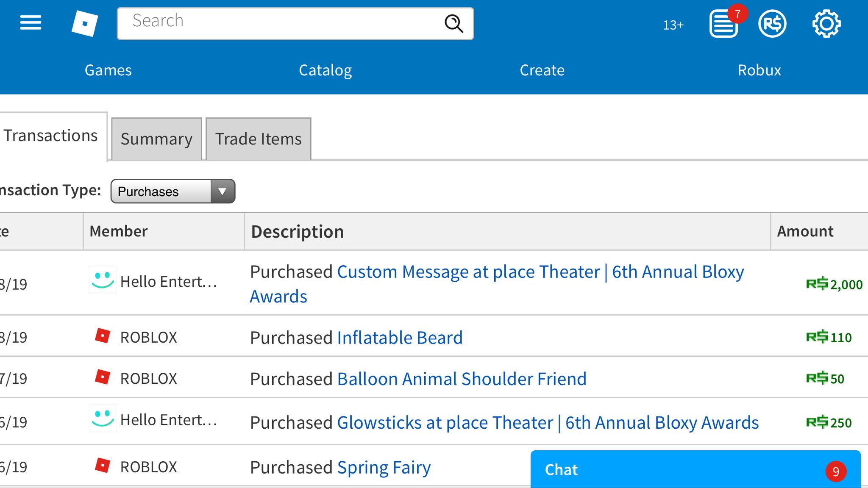Open the Create navigation item

pyautogui.click(x=542, y=70)
